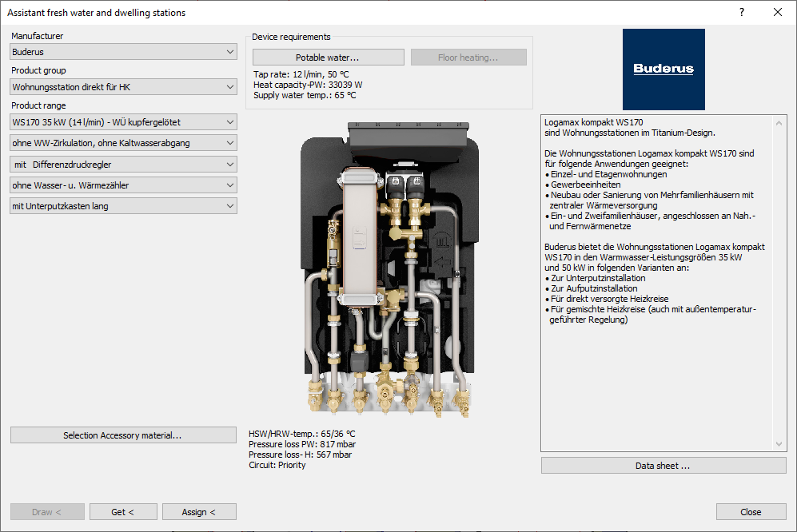Viewport: 797px width, 532px height.
Task: Expand the ohne WW-Zirkulation dropdown
Action: 123,143
